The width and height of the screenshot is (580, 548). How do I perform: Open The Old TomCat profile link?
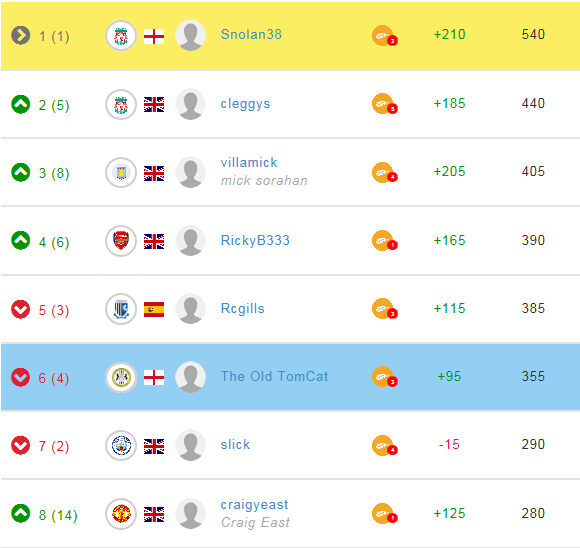click(x=274, y=376)
